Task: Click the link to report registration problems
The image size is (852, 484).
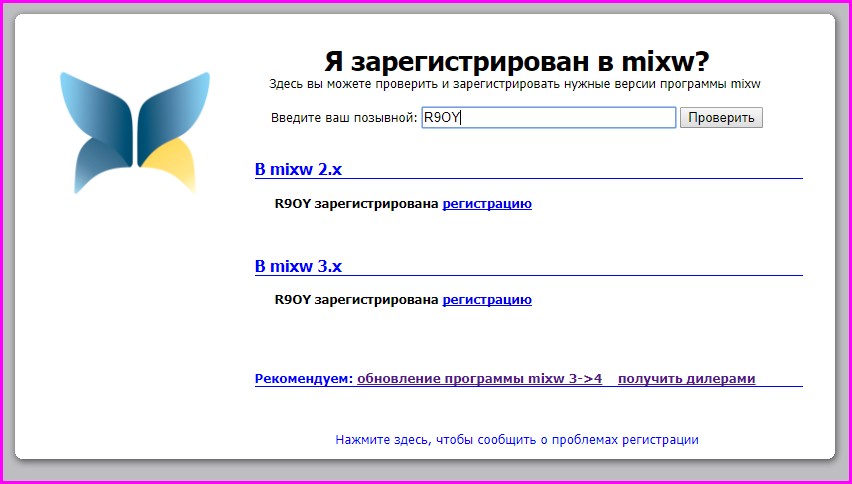Action: (x=517, y=439)
